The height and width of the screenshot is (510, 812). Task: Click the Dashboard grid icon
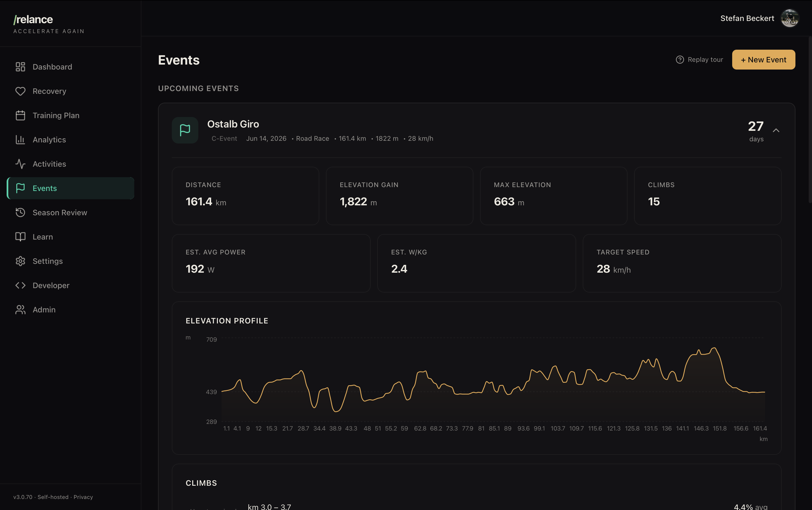point(20,67)
